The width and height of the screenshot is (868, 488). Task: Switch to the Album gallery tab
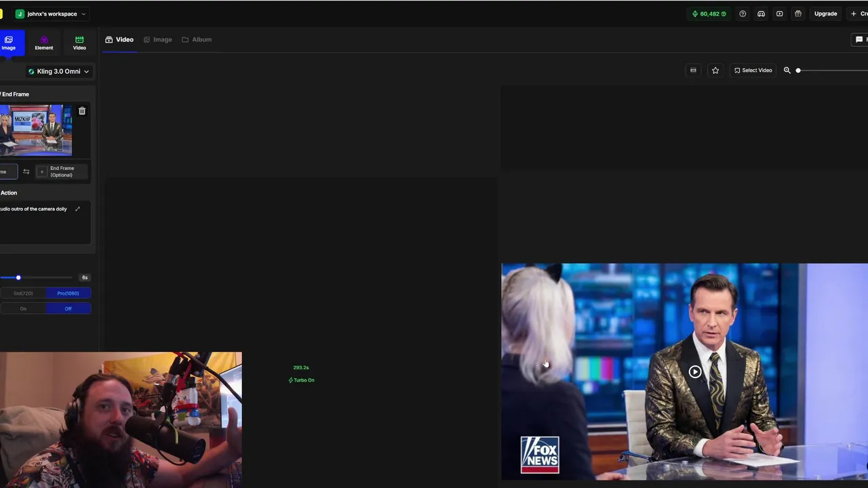pyautogui.click(x=197, y=39)
